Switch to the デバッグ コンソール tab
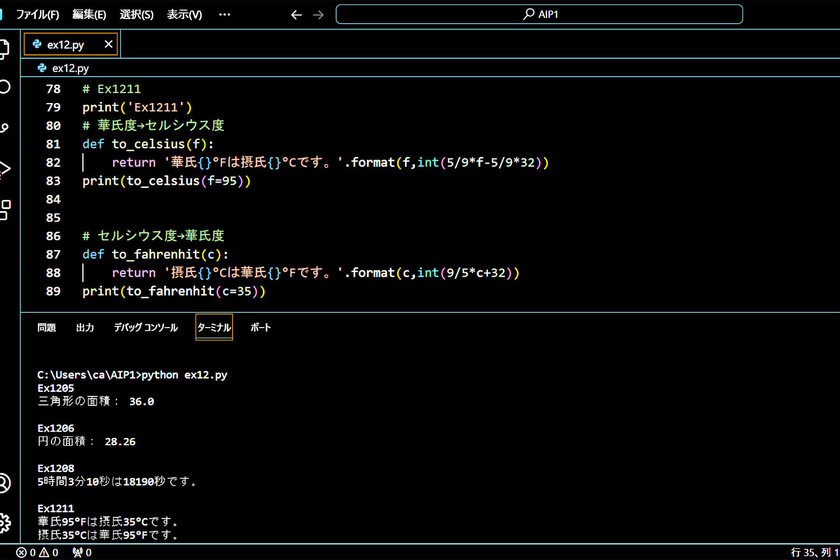The image size is (840, 560). [x=145, y=328]
